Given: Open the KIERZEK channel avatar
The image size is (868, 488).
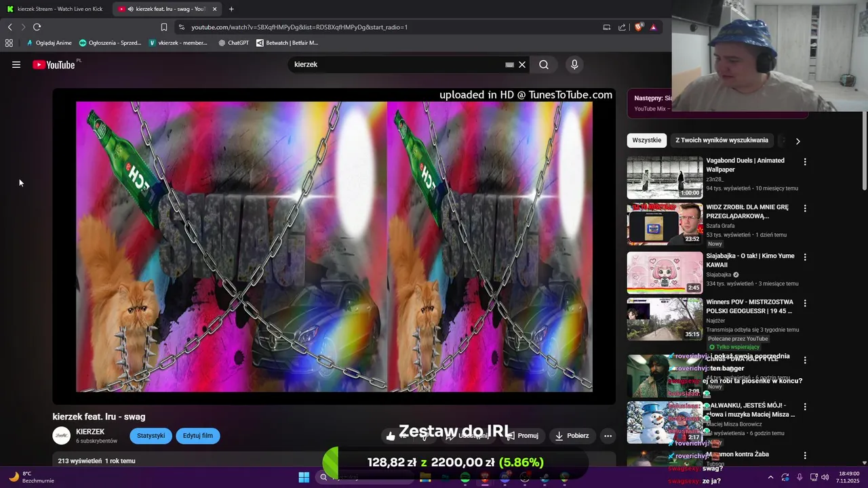Looking at the screenshot, I should click(62, 436).
